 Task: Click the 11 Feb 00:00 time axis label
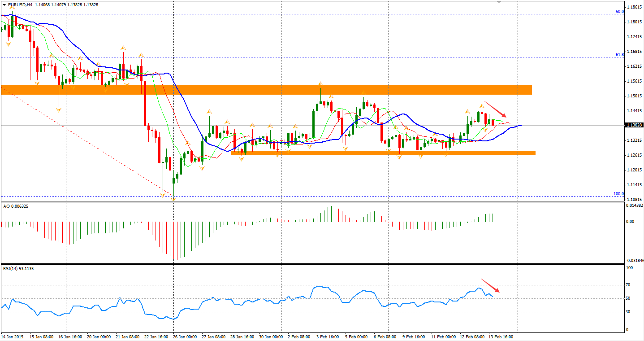pos(443,336)
